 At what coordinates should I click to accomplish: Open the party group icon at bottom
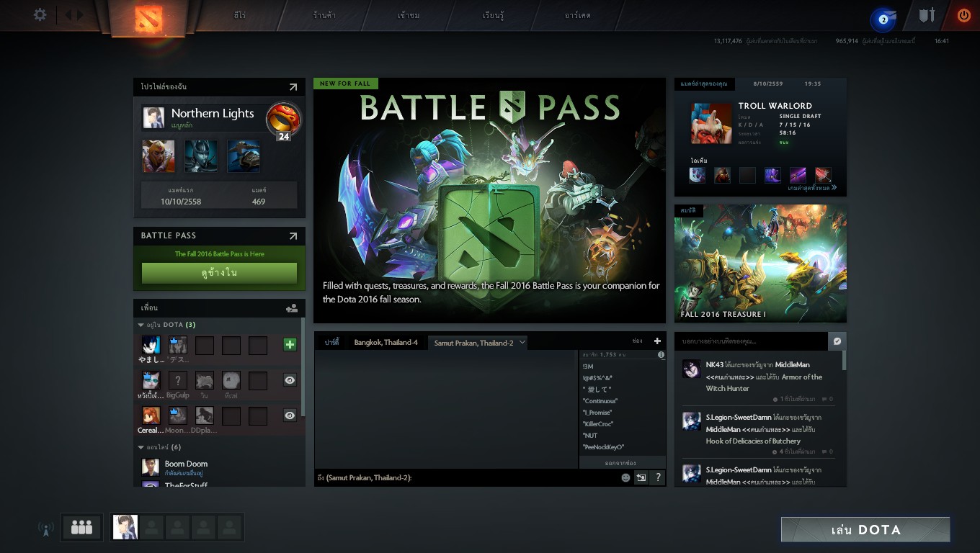81,528
